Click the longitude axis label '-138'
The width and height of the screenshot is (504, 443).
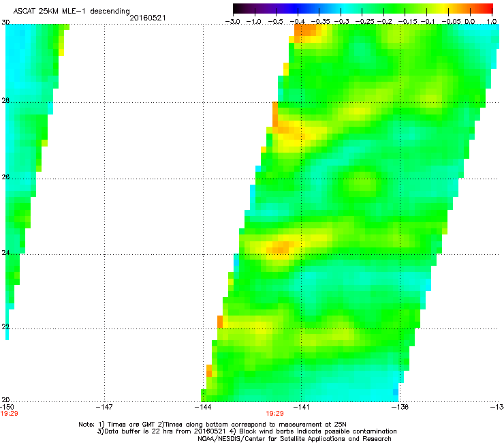point(400,407)
